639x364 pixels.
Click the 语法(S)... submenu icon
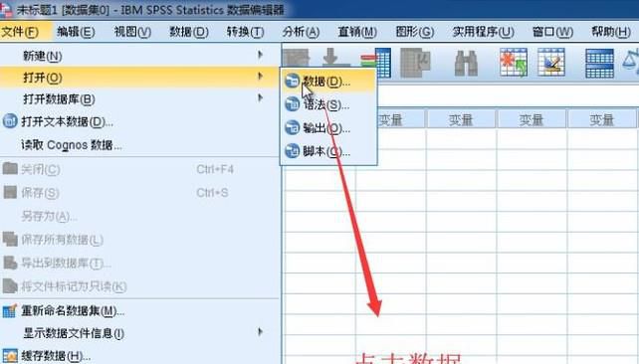[293, 104]
